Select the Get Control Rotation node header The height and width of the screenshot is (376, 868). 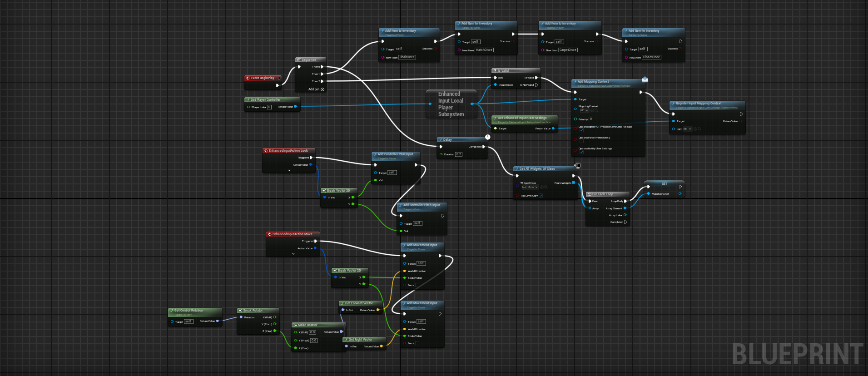195,312
